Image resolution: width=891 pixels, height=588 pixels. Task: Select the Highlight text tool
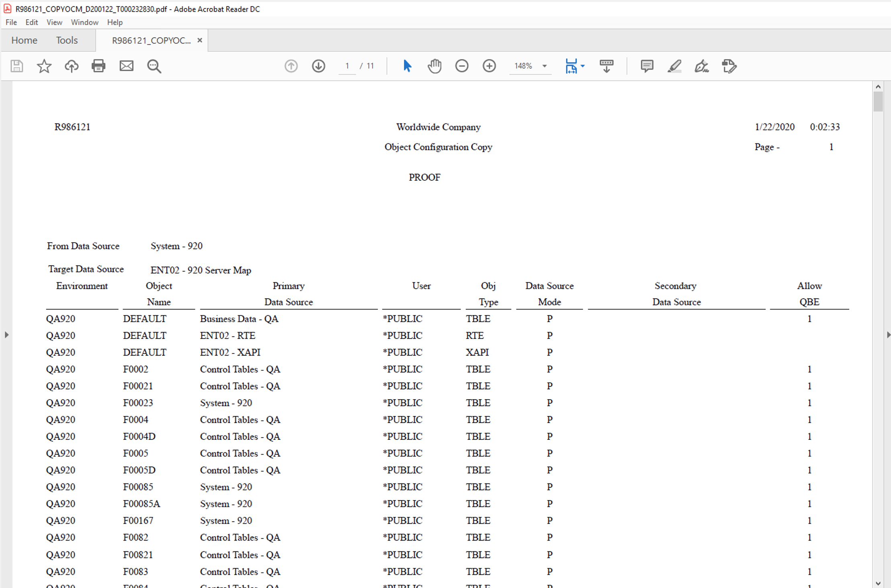tap(674, 66)
